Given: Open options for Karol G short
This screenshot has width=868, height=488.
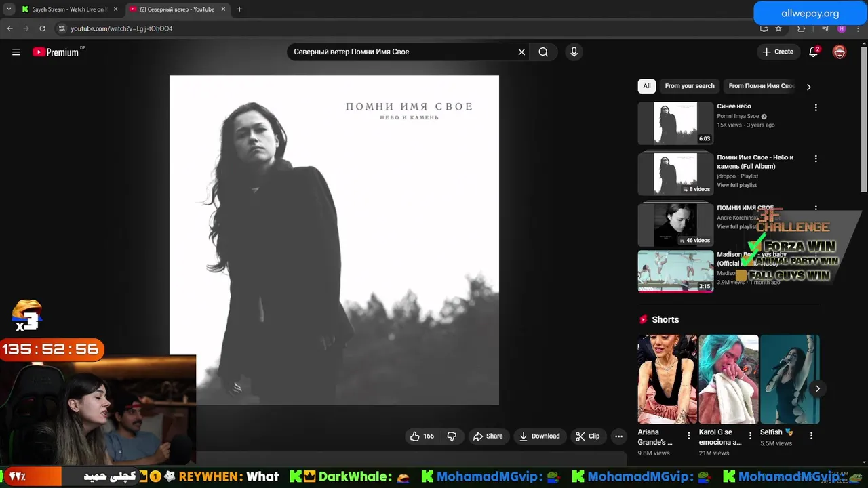Looking at the screenshot, I should [x=750, y=436].
